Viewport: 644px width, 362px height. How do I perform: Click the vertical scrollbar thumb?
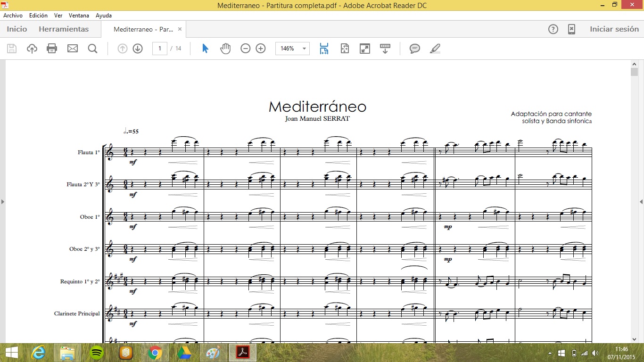click(634, 72)
